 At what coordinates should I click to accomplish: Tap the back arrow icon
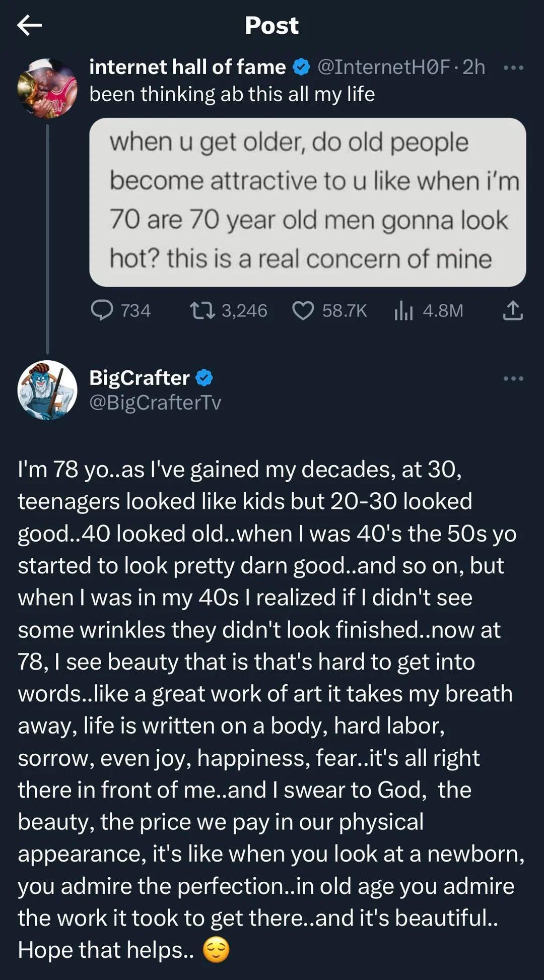coord(29,25)
